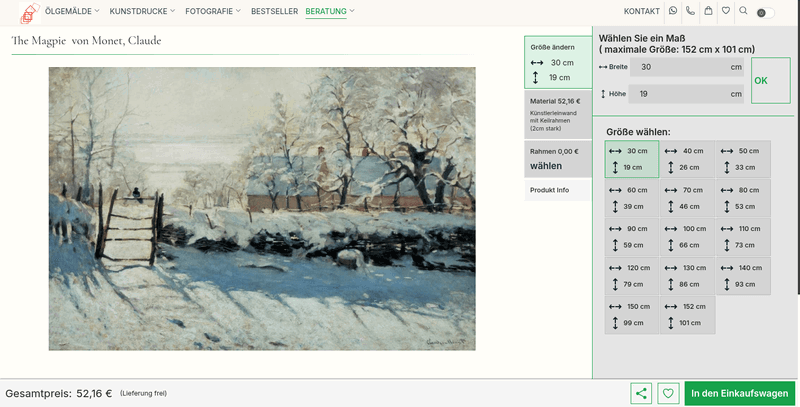Open the KONTAKT page
Viewport: 800px width, 407px height.
[x=641, y=11]
